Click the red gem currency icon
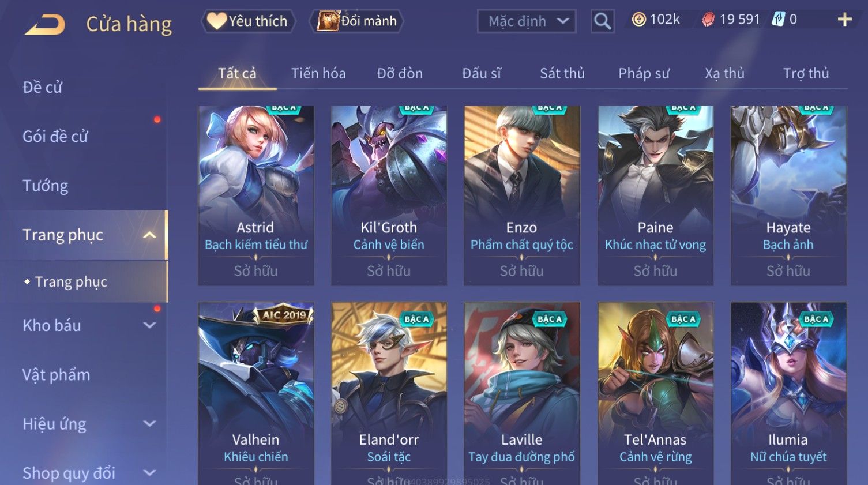 point(708,20)
